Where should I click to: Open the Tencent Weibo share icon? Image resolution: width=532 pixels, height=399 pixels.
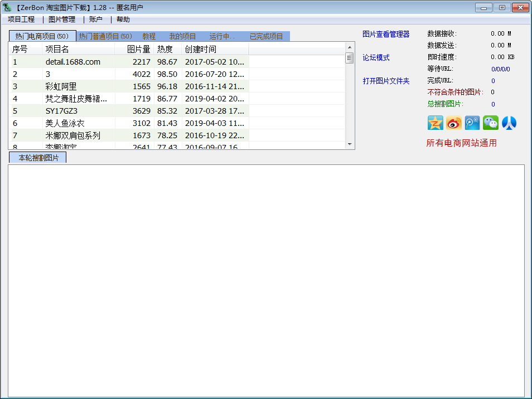tap(472, 123)
